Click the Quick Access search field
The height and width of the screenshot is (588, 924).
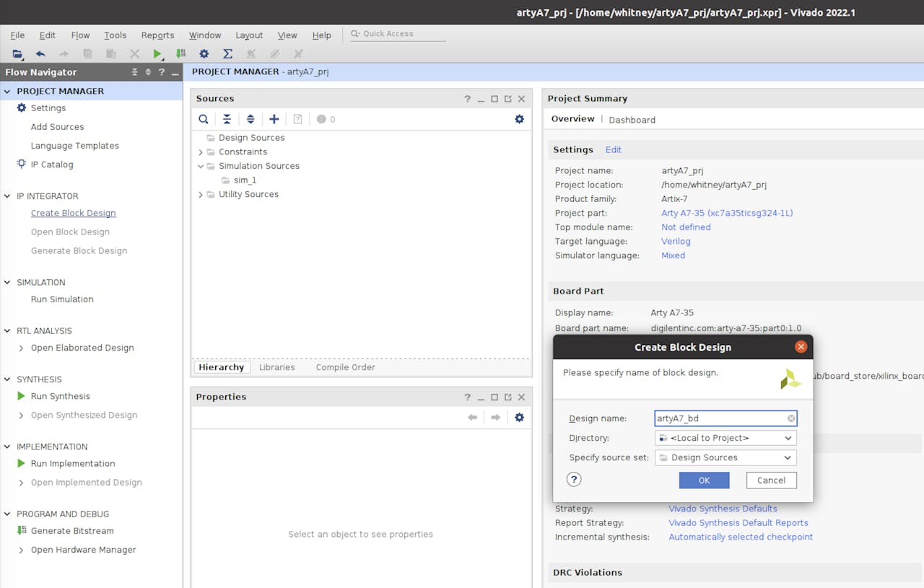(x=398, y=34)
